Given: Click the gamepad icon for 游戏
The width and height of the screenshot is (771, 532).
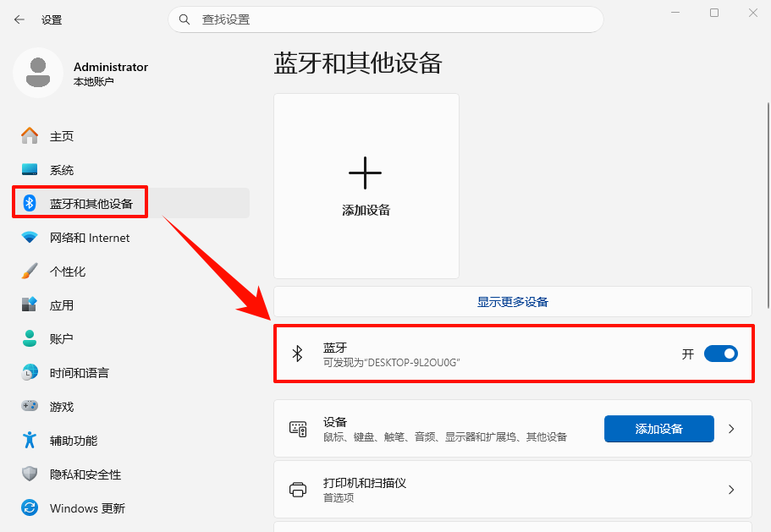Looking at the screenshot, I should 30,406.
